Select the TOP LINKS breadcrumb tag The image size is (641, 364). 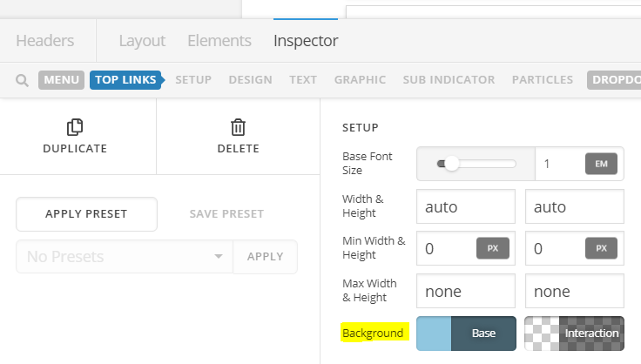(x=125, y=80)
